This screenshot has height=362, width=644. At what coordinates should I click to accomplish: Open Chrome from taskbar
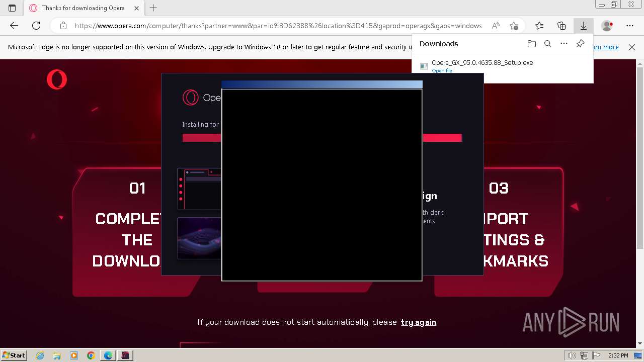coord(91,355)
